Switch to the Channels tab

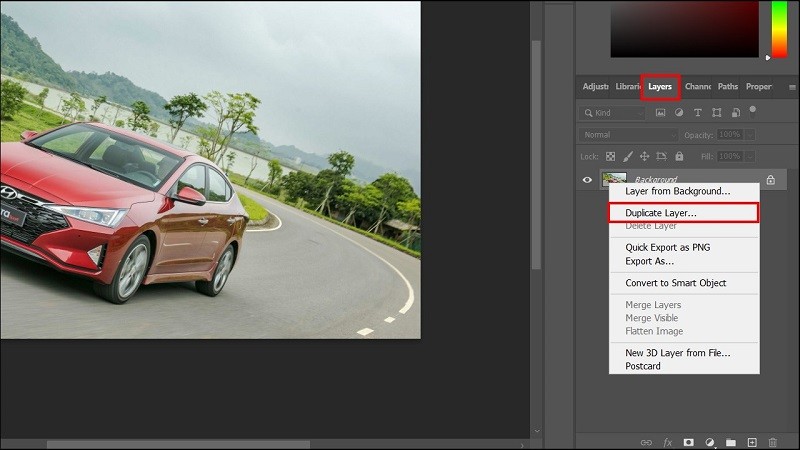click(x=697, y=87)
